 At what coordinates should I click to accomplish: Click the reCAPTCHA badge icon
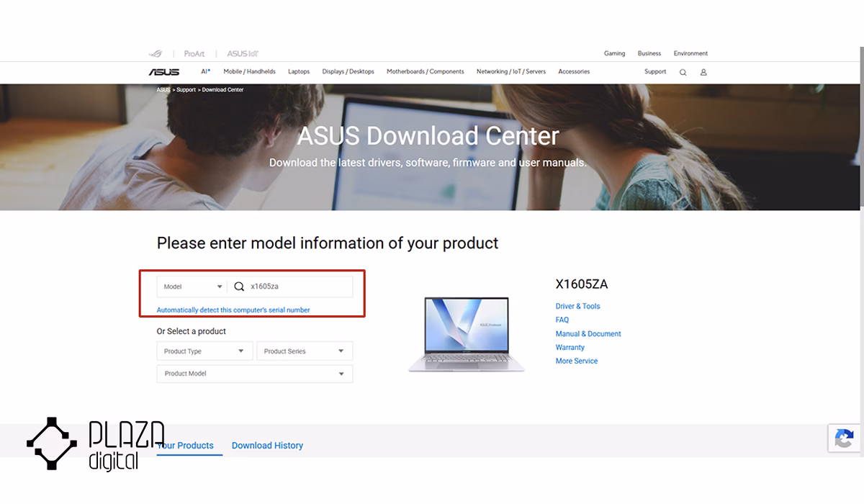(x=845, y=438)
